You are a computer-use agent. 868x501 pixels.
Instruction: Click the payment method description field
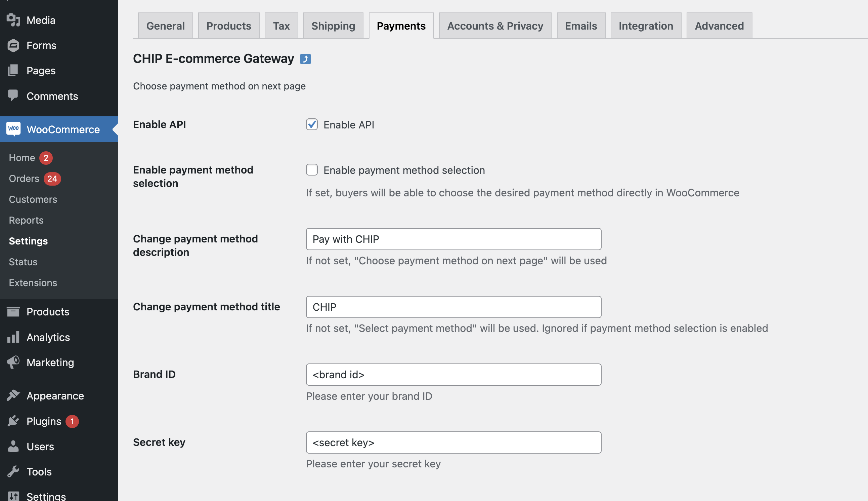[453, 239]
